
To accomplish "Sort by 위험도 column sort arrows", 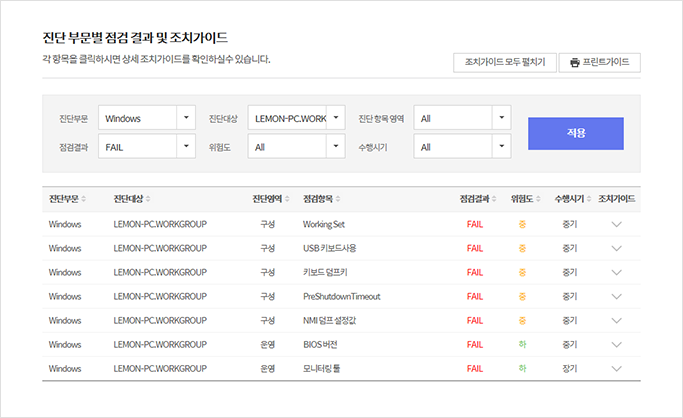I will coord(538,199).
